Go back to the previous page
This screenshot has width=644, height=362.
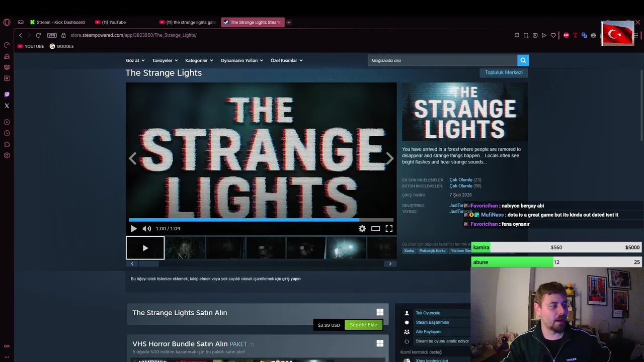(x=20, y=35)
